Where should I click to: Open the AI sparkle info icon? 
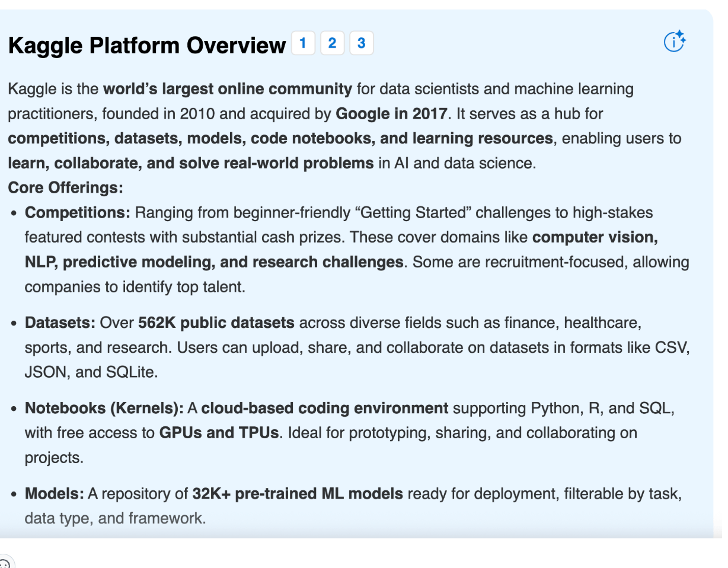tap(674, 42)
